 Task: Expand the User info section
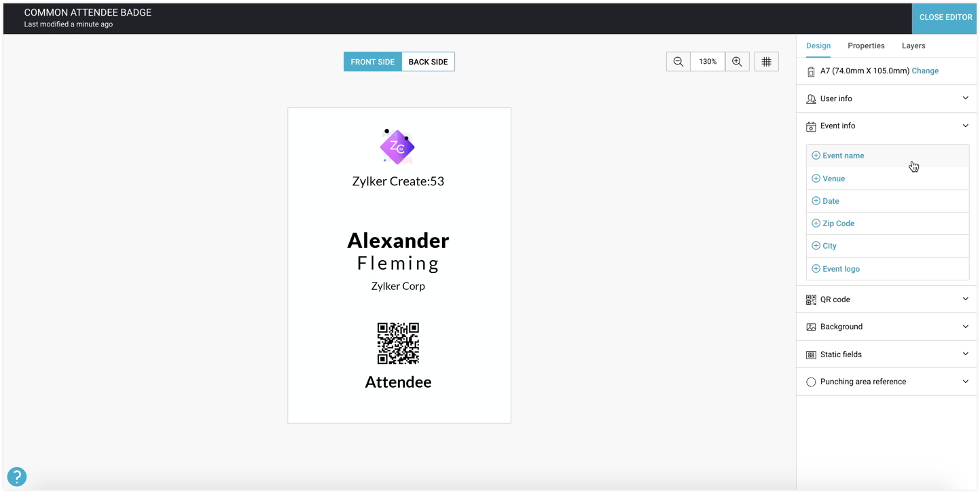[965, 98]
